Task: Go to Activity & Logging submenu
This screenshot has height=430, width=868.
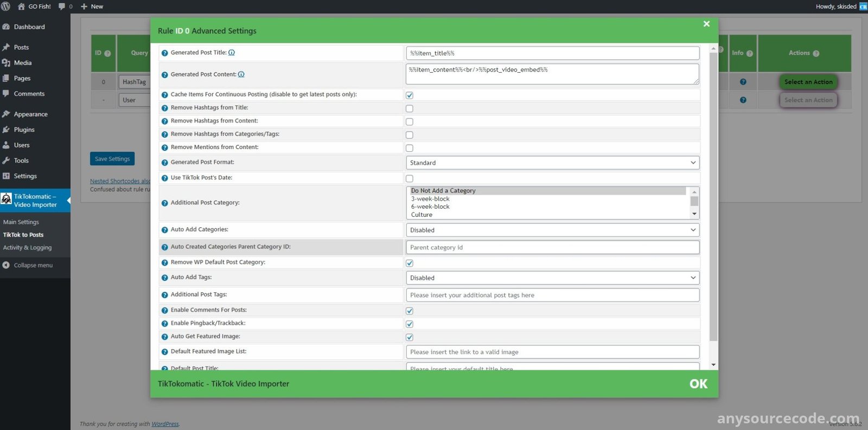Action: coord(27,248)
